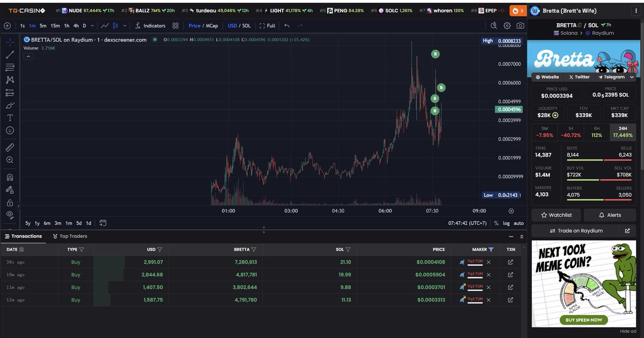Filter transactions by USD amount
644x338 pixels.
click(159, 249)
